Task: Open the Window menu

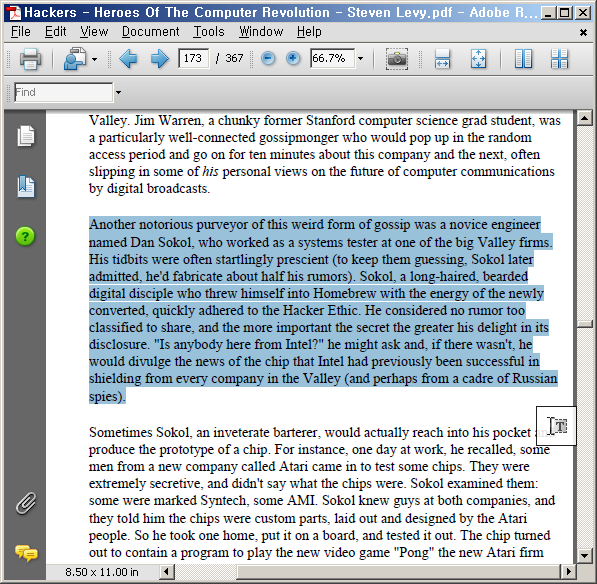Action: [x=261, y=32]
